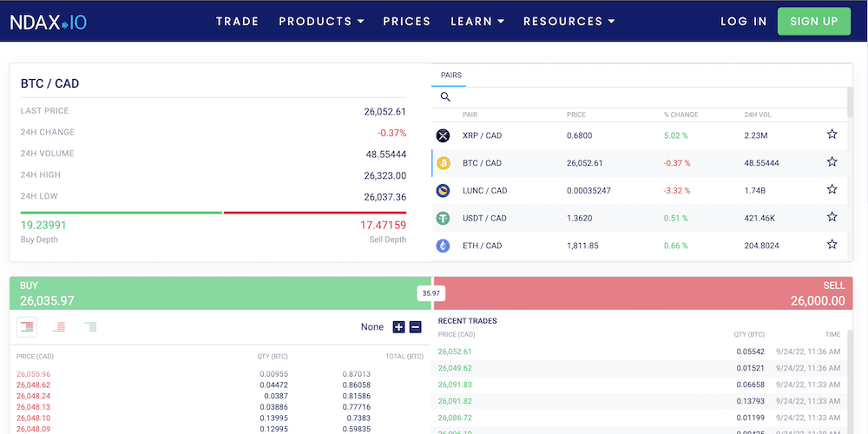Click the NDAX.IO logo
The height and width of the screenshot is (434, 868).
click(x=49, y=22)
